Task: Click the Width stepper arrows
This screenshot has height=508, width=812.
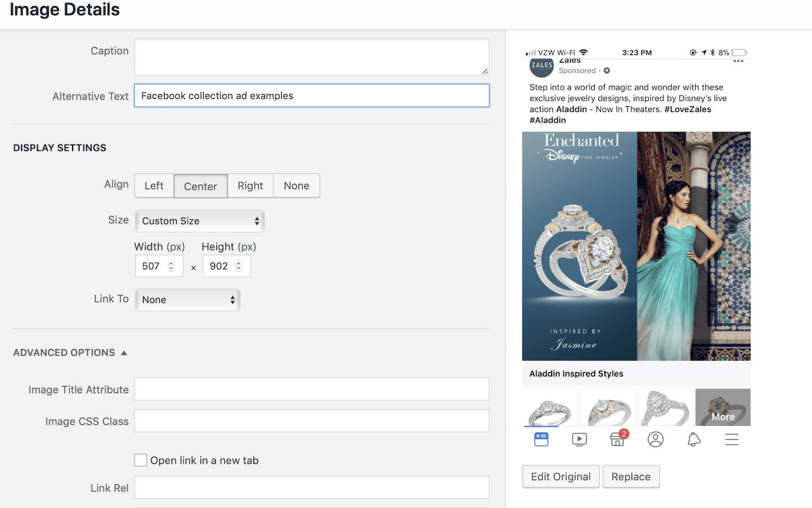Action: [x=171, y=266]
